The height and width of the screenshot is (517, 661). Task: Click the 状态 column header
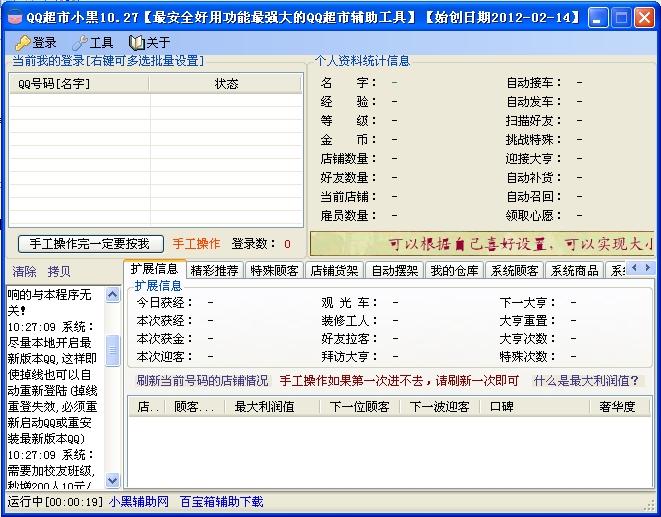pos(226,84)
